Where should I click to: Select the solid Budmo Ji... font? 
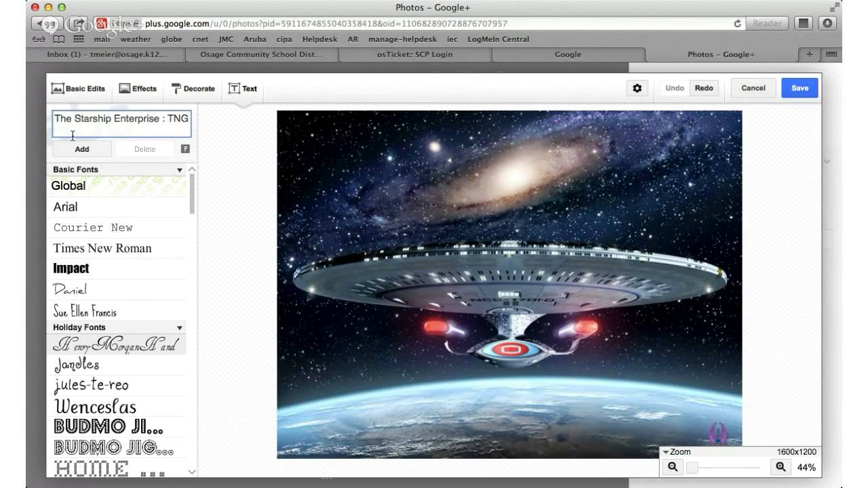(x=117, y=427)
